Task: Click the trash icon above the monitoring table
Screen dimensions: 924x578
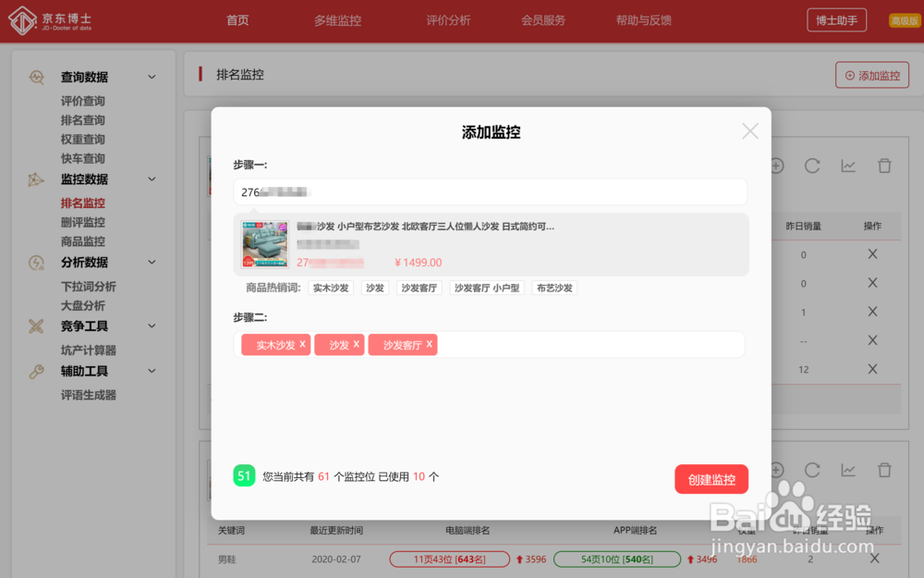Action: coord(884,166)
